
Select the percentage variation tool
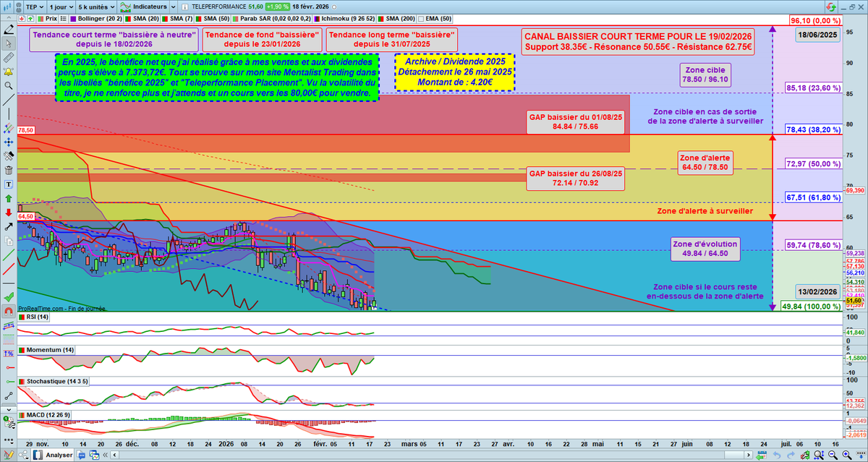pos(9,354)
